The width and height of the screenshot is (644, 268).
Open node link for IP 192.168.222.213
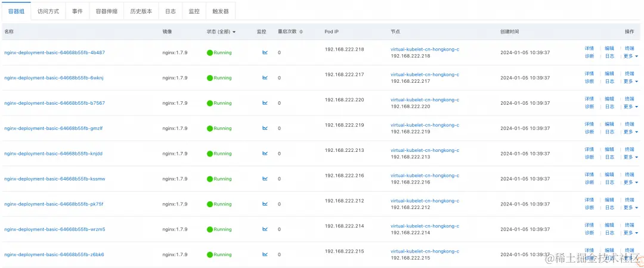[425, 150]
